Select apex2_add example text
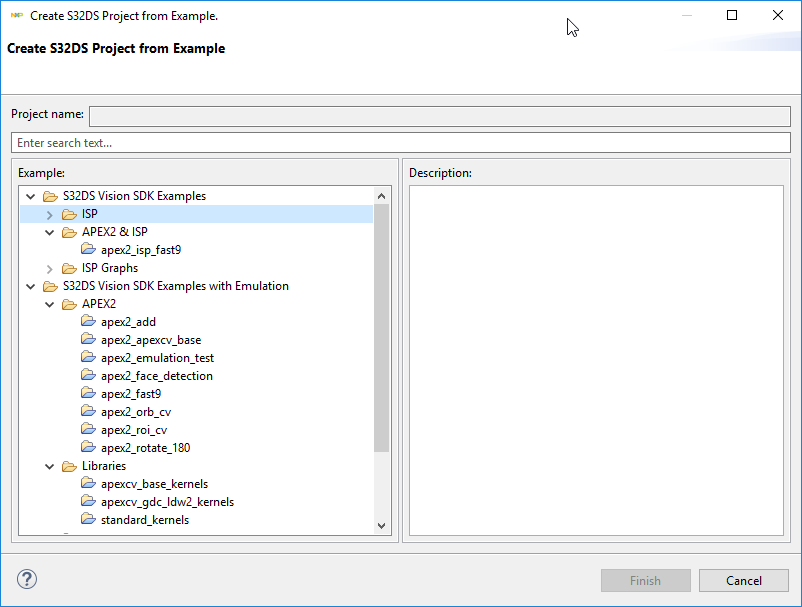The image size is (802, 607). [128, 322]
